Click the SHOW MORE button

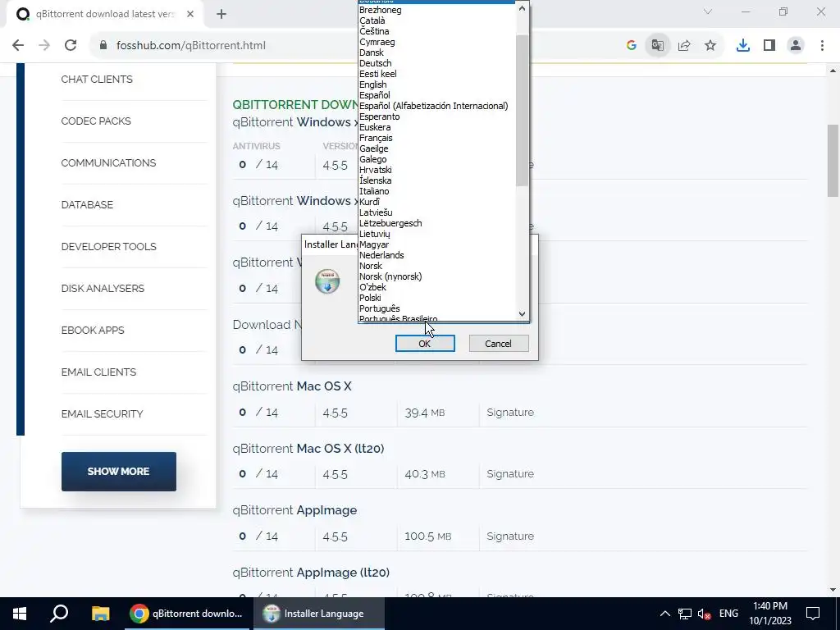pos(119,472)
